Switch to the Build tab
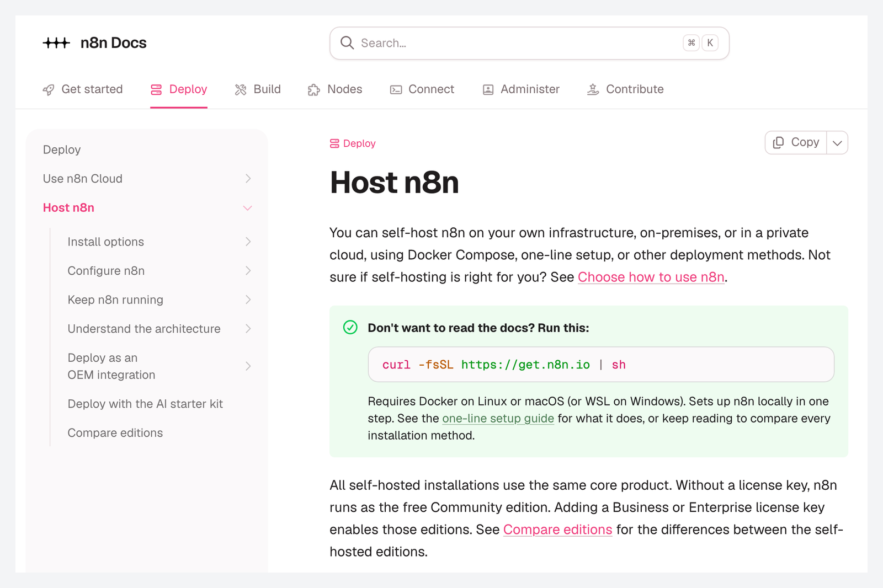 point(258,89)
